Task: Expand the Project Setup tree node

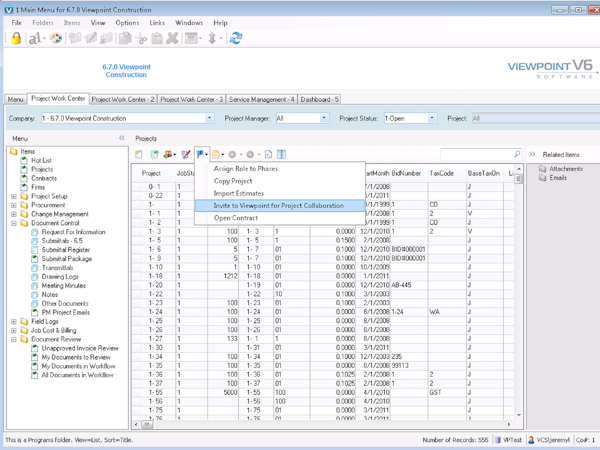Action: tap(14, 197)
